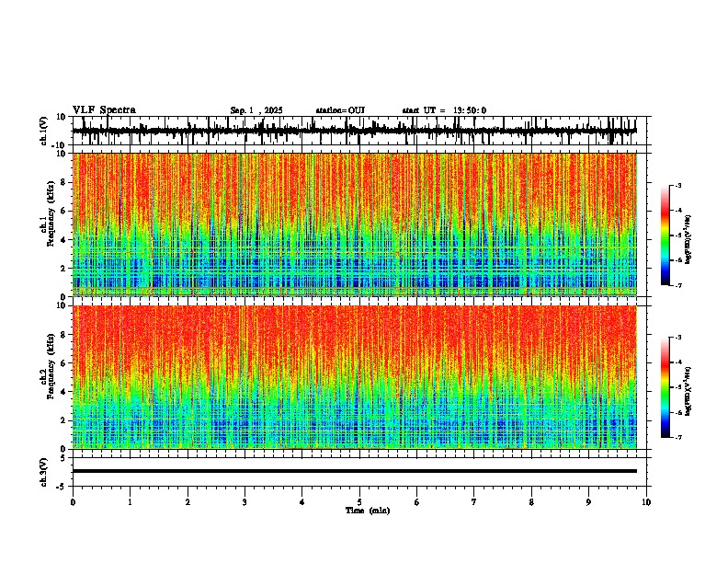Click the ch.1 spectrogram 8 kHz tick label

click(64, 182)
